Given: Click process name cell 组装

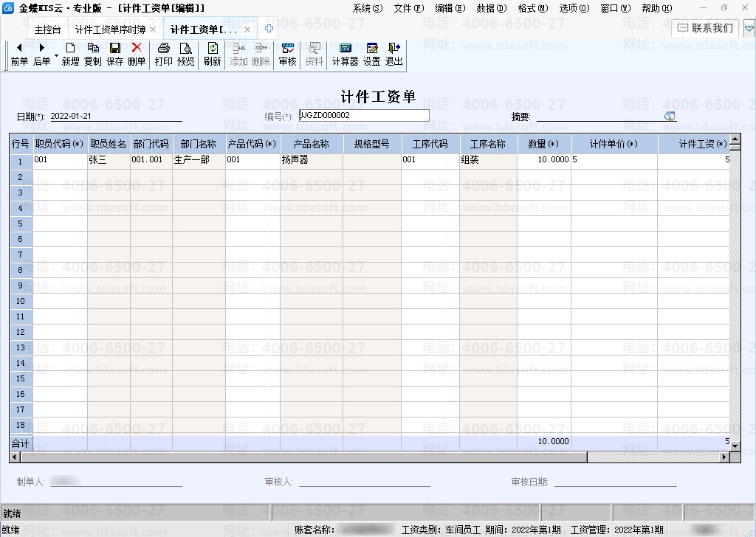Looking at the screenshot, I should 488,162.
